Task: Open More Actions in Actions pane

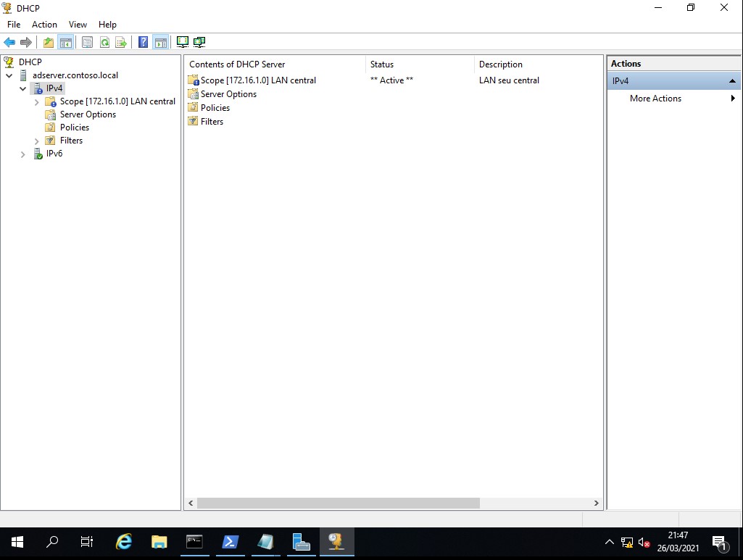Action: tap(655, 99)
